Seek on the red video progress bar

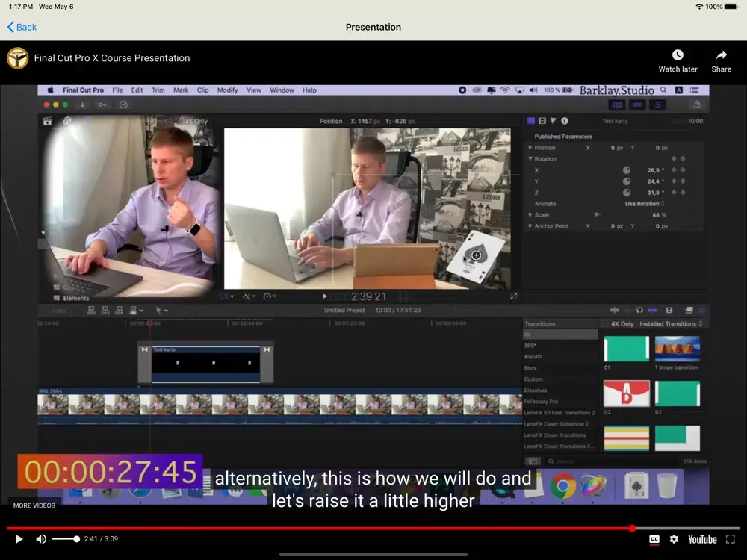373,528
